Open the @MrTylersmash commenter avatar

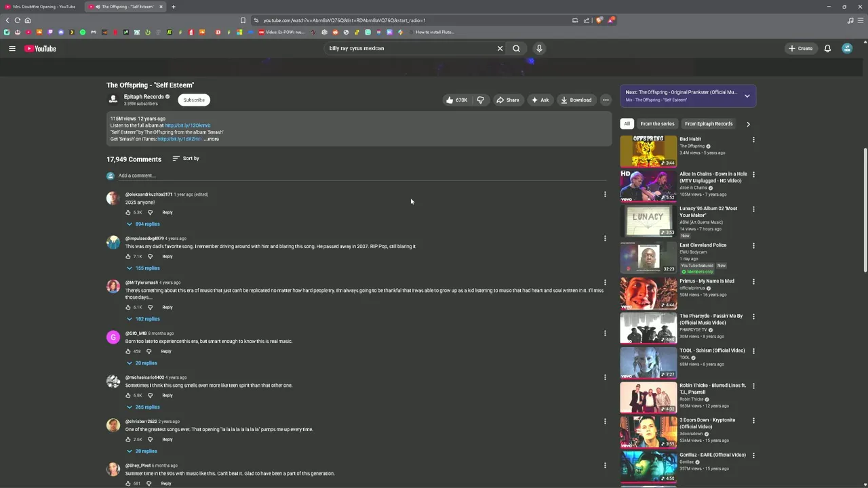tap(113, 286)
